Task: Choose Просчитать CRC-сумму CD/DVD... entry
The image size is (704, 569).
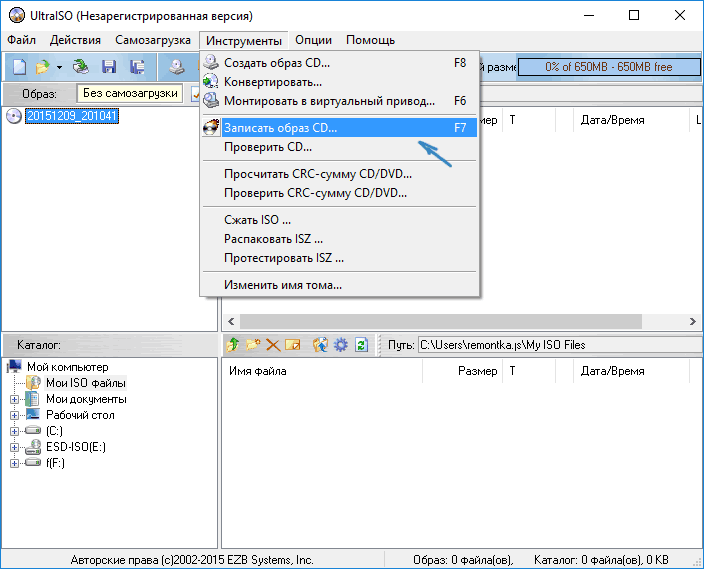Action: (340, 174)
